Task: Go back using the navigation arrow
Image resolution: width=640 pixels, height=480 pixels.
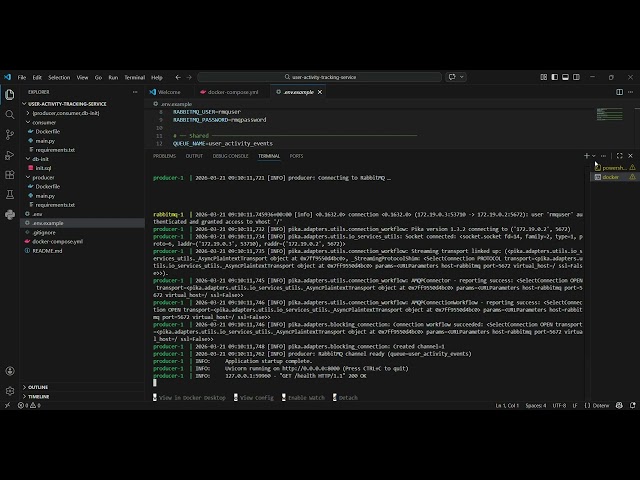Action: point(178,77)
